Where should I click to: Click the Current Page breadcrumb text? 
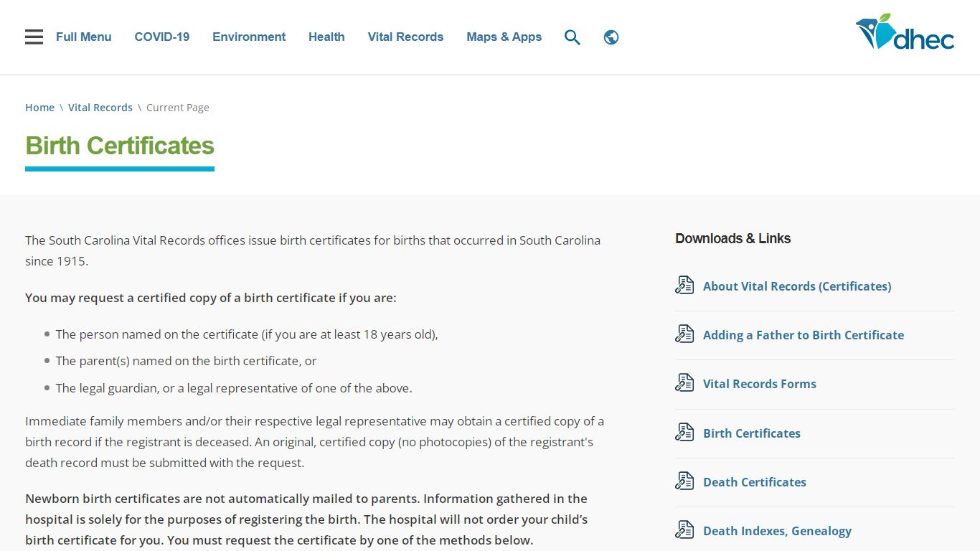click(x=178, y=108)
